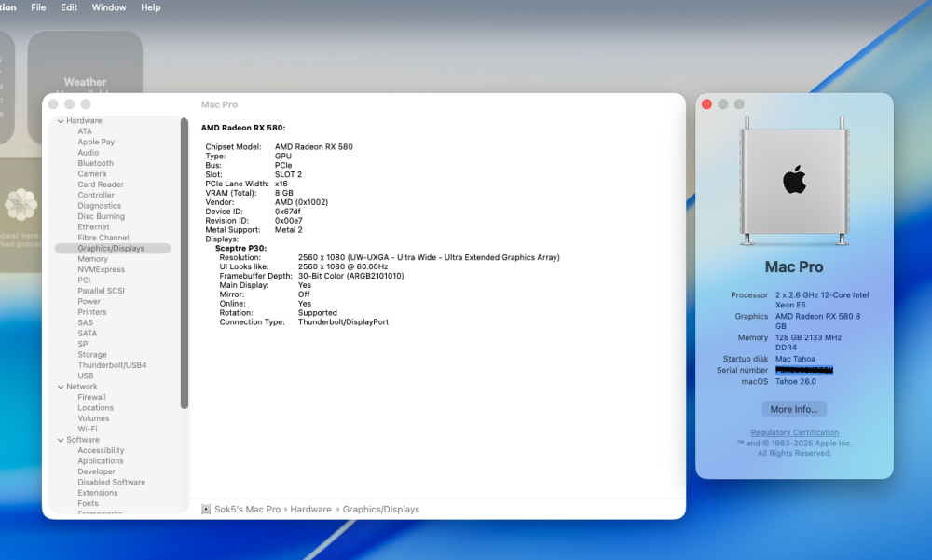The width and height of the screenshot is (932, 560).
Task: Select Card Reader in the sidebar
Action: [101, 184]
